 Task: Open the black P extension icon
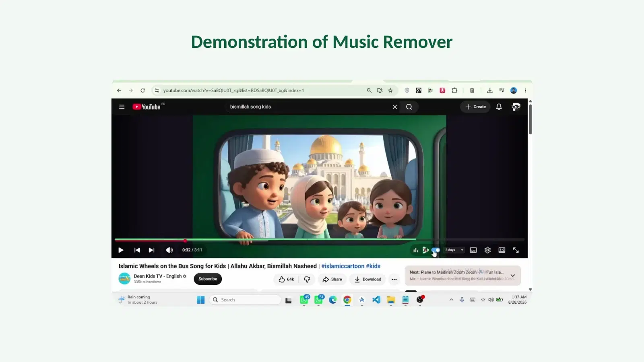[419, 90]
